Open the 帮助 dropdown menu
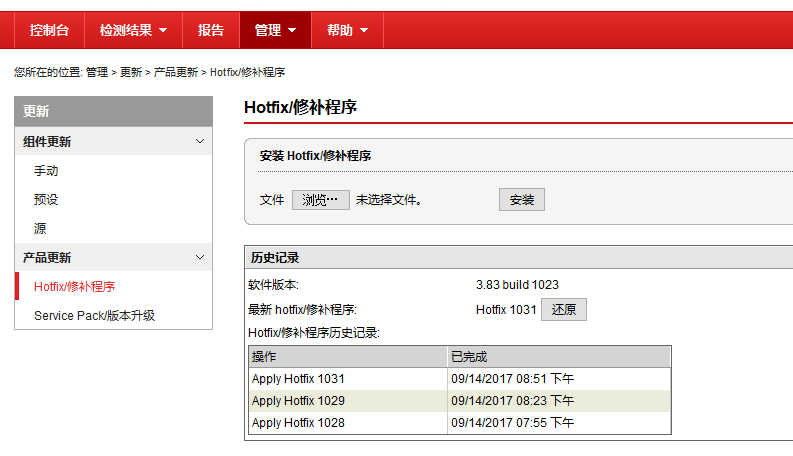 tap(347, 30)
